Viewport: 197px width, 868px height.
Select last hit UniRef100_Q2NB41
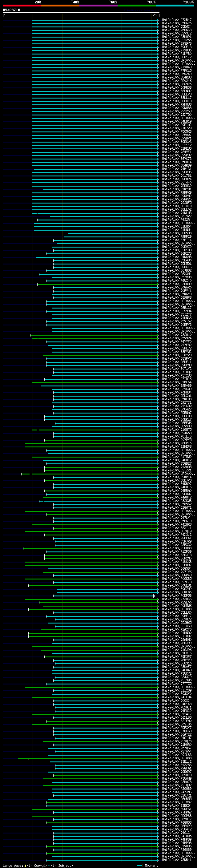(176, 860)
